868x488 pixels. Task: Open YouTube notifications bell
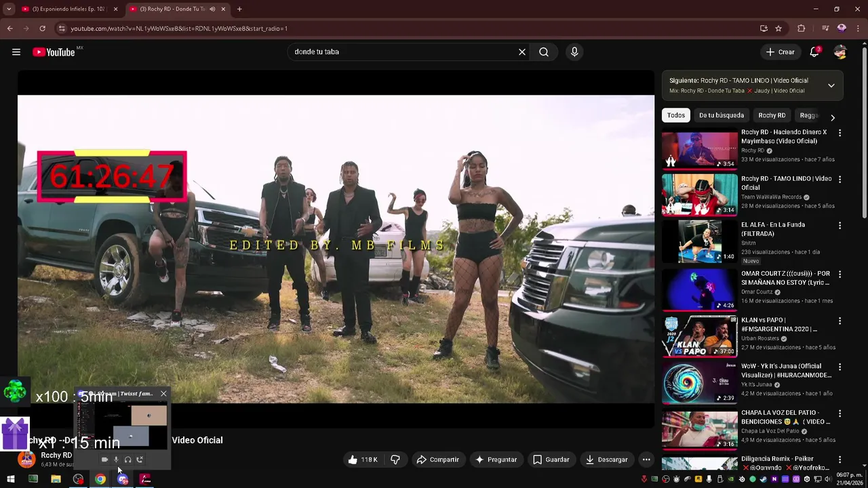814,52
